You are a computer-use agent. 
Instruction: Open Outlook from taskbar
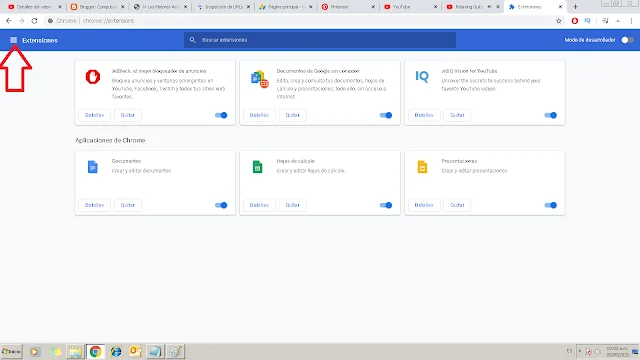coord(136,351)
